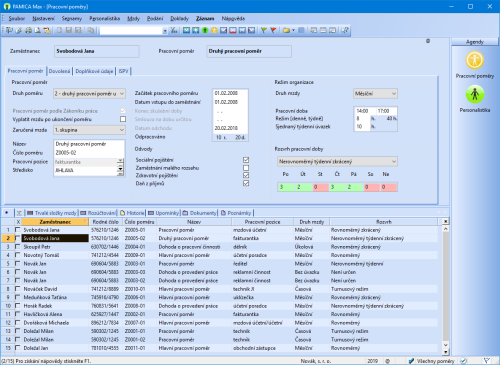This screenshot has width=500, height=365.
Task: Toggle Vyplatit mzdu po ukončení poměru checkbox
Action: tap(123, 119)
